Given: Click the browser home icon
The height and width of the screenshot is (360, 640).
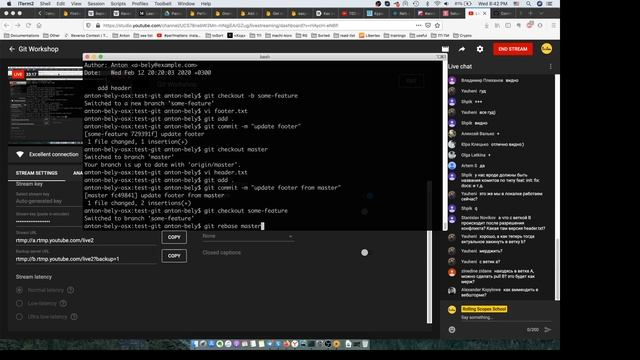Looking at the screenshot, I should 39,25.
